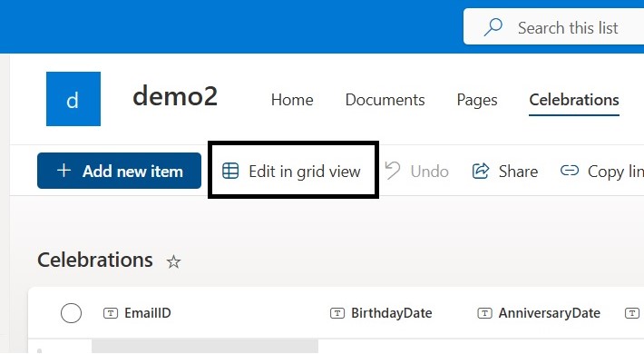The image size is (644, 354).
Task: Switch to the Pages navigation tab
Action: coord(477,100)
